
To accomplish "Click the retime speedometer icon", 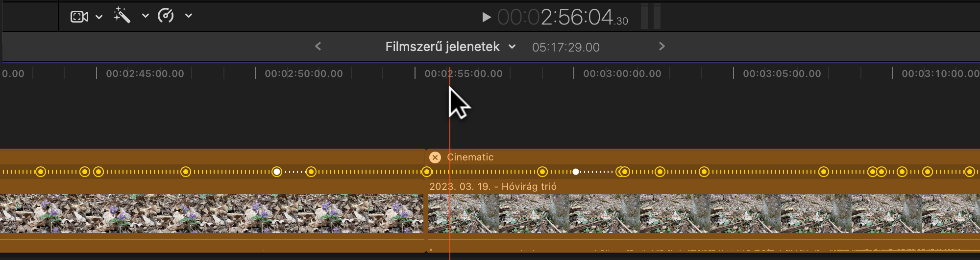I will (x=166, y=16).
